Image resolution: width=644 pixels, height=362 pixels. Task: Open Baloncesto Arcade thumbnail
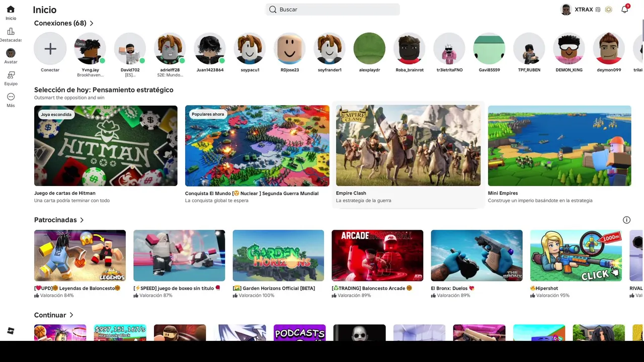coord(377,255)
